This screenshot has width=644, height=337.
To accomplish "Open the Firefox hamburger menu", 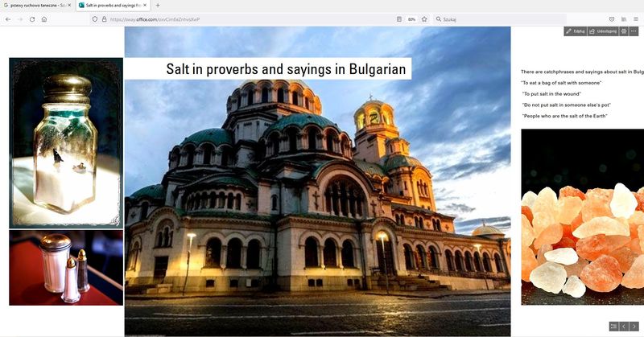I will coord(635,19).
